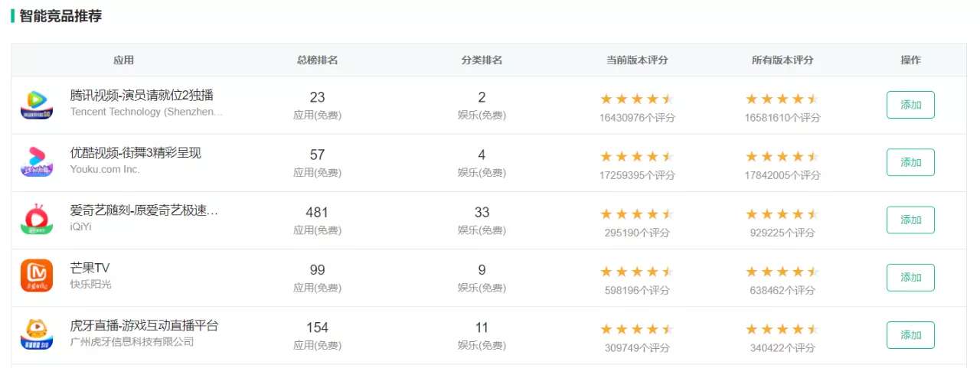
Task: Click the Tencent Video app icon
Action: click(x=37, y=105)
